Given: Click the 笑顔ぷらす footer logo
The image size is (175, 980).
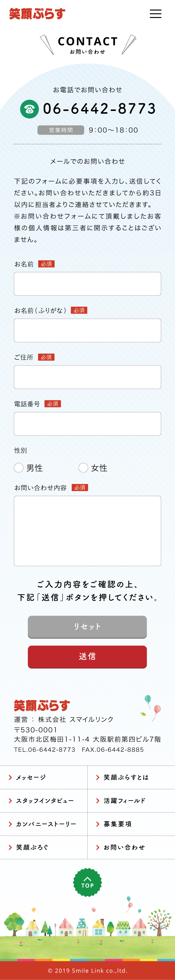Looking at the screenshot, I should click(x=42, y=706).
